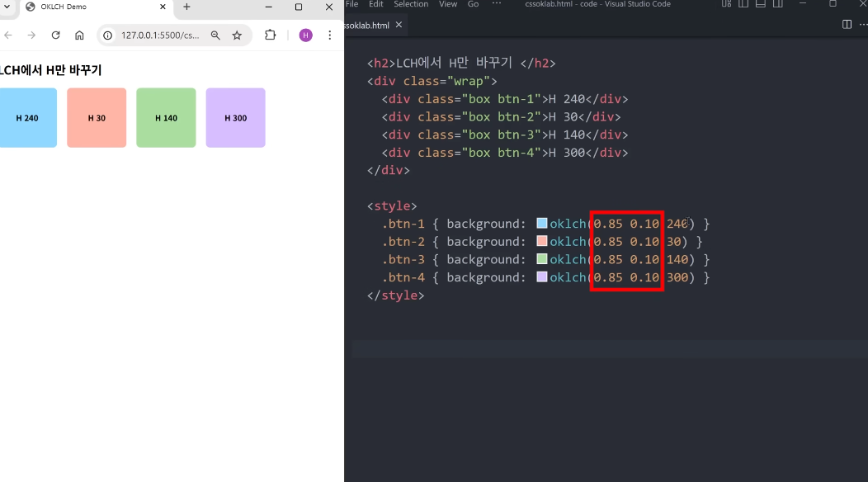
Task: Reload the OKLCH Demo page
Action: (x=55, y=35)
